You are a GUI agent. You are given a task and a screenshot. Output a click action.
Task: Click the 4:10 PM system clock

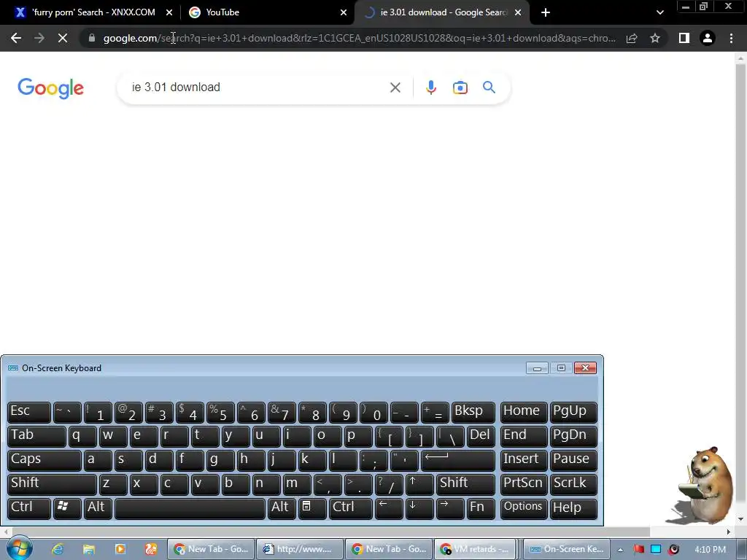pos(710,549)
